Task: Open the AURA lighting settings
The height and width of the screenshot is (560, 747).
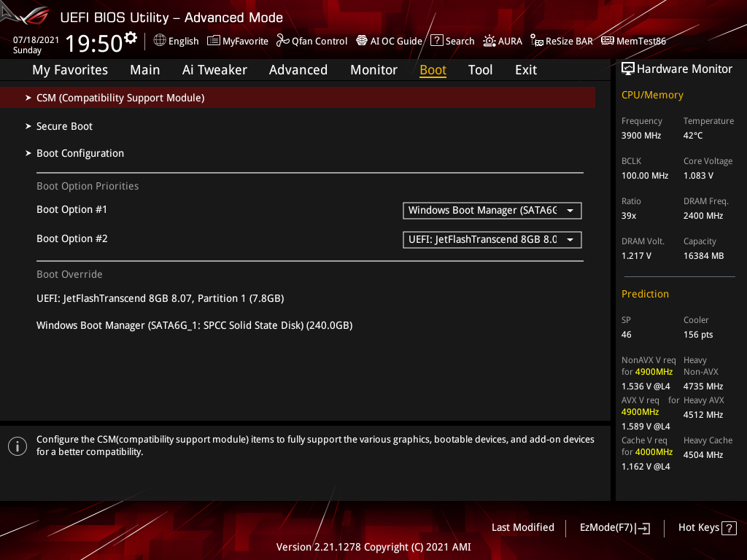Action: (x=503, y=41)
